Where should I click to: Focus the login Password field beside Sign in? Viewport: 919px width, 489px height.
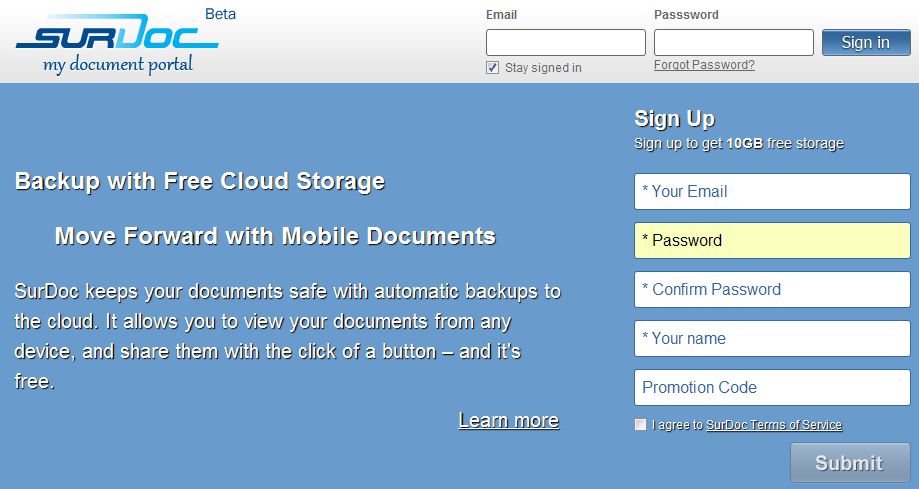click(733, 43)
